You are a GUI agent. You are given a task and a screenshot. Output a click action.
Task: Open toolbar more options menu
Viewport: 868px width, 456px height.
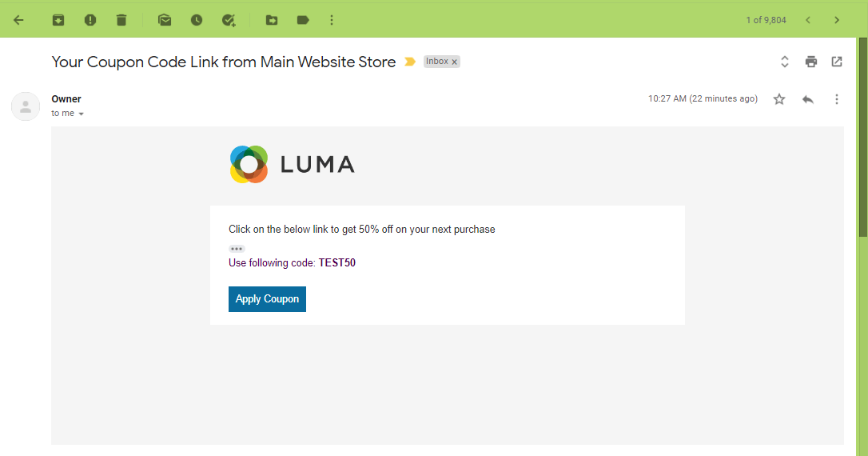coord(332,21)
